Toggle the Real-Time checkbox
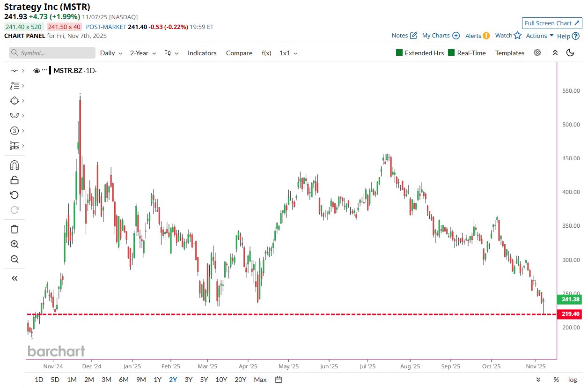This screenshot has height=388, width=588. pyautogui.click(x=452, y=53)
